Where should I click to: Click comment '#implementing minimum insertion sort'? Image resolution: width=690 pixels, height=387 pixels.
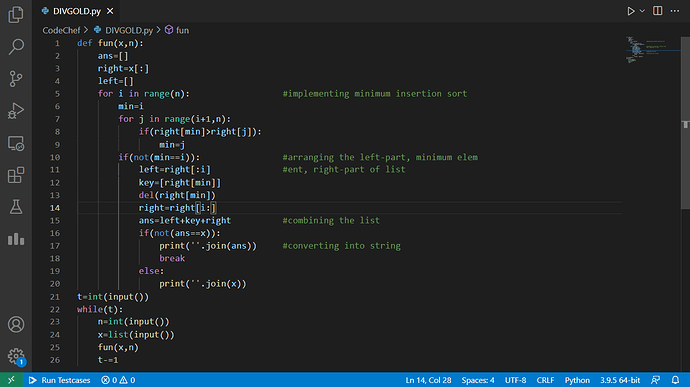pyautogui.click(x=374, y=94)
